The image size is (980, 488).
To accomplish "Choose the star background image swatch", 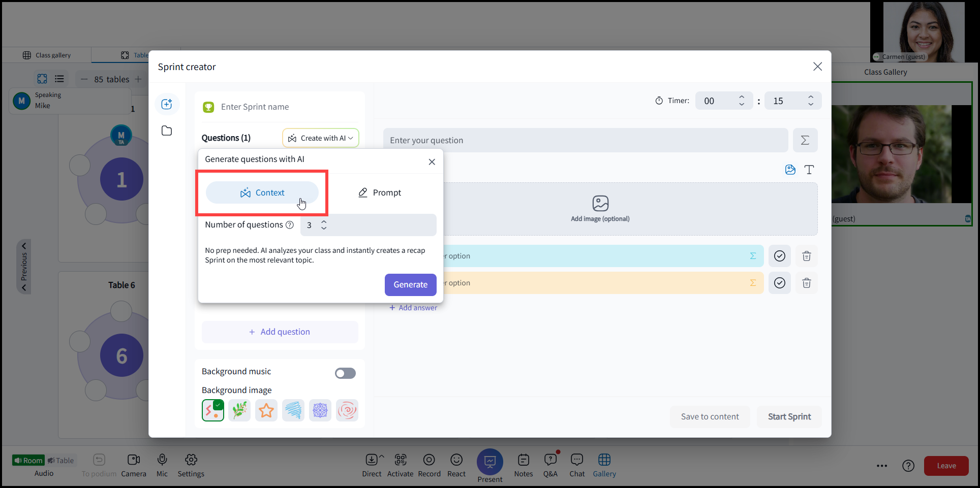I will [x=266, y=410].
